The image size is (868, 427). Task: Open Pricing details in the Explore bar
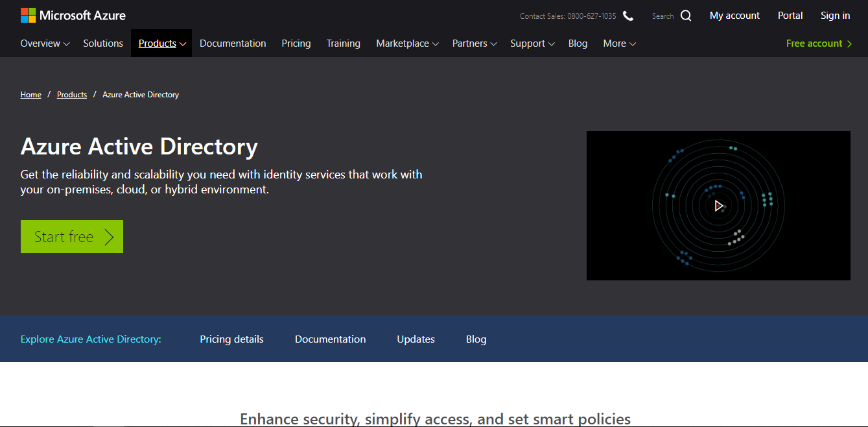232,339
